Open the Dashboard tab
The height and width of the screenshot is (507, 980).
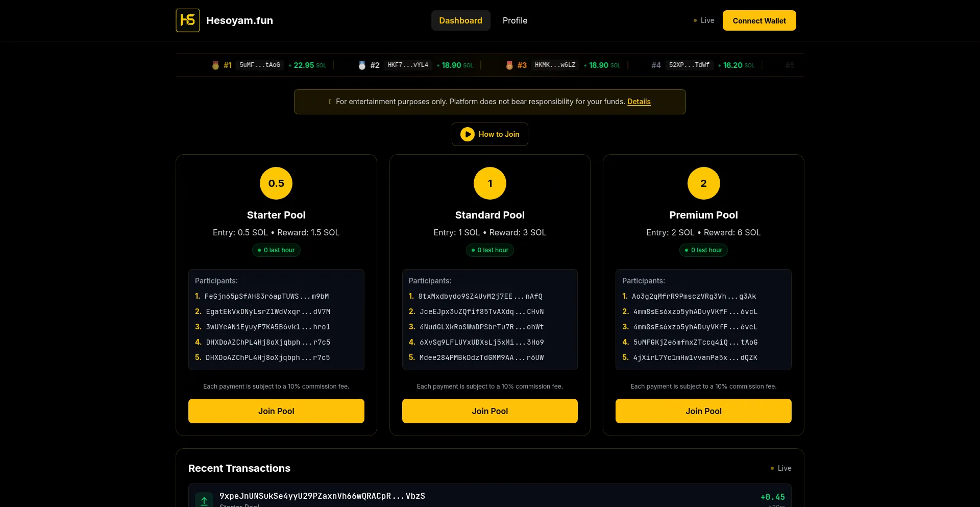(x=460, y=20)
